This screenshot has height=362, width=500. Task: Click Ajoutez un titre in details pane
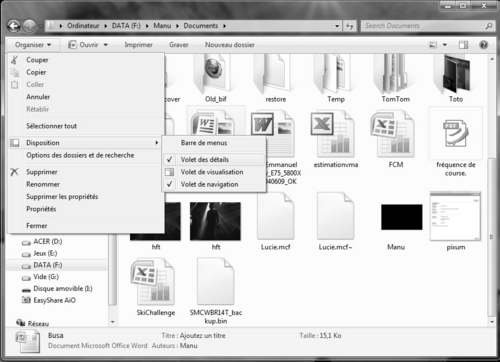(203, 336)
